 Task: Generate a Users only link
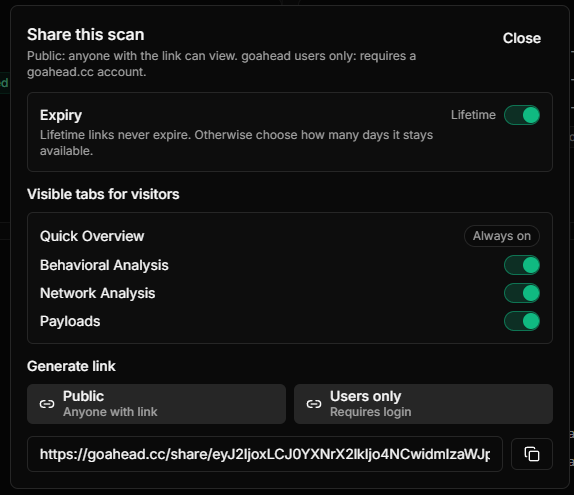423,404
